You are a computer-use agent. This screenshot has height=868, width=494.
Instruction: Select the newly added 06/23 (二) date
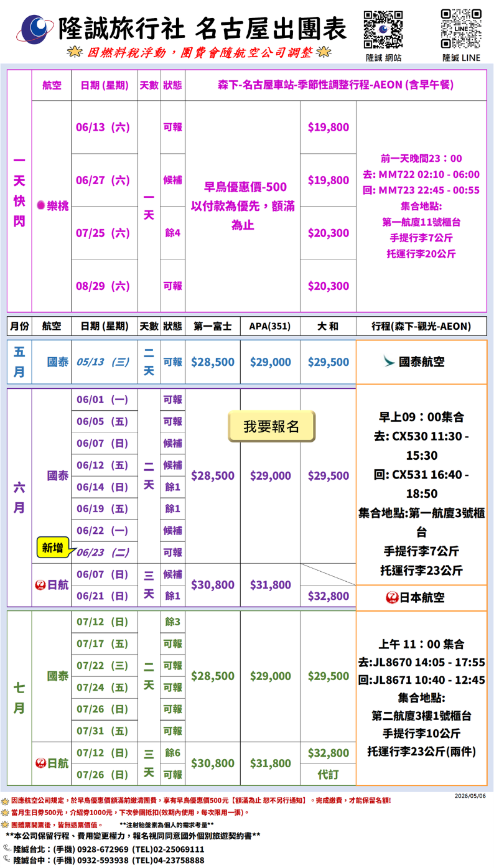pyautogui.click(x=103, y=552)
